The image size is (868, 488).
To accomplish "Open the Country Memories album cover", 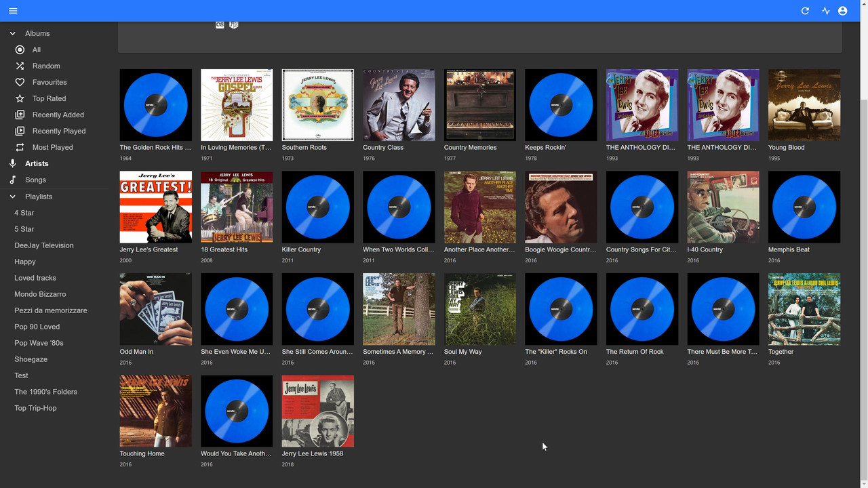I will (480, 105).
